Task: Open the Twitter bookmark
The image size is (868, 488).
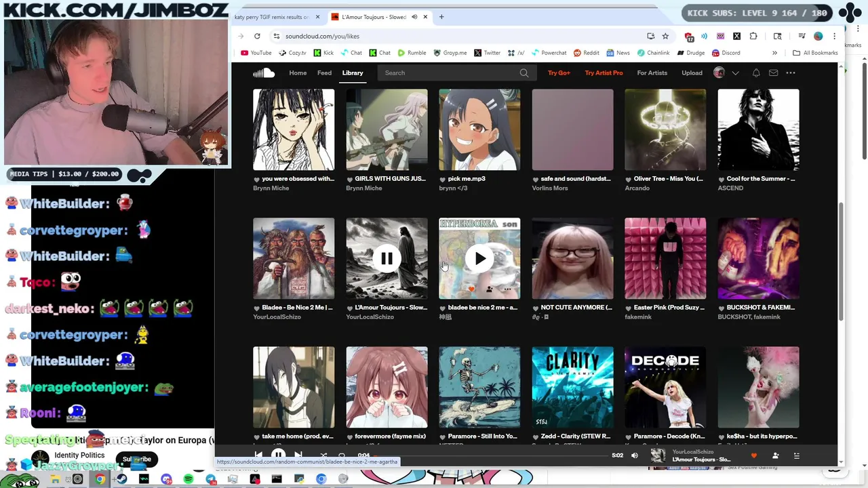Action: point(488,53)
